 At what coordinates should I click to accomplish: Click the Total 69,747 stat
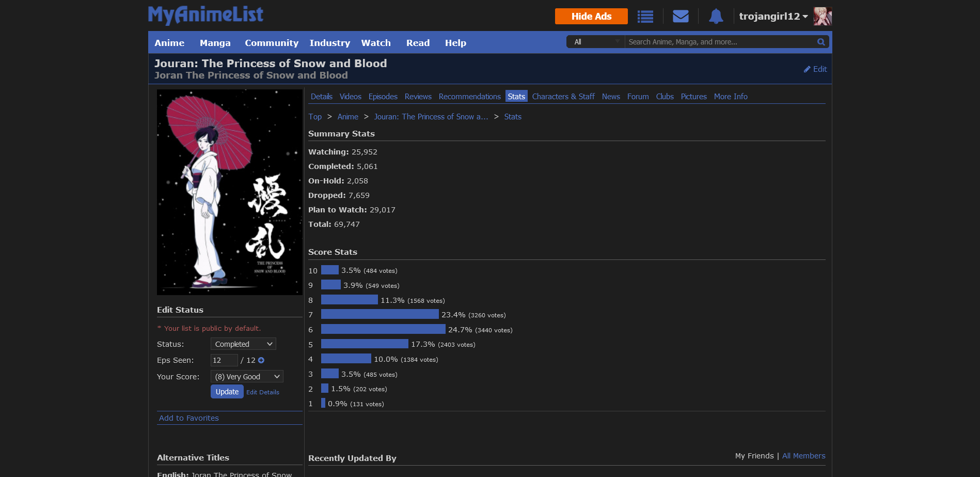334,224
